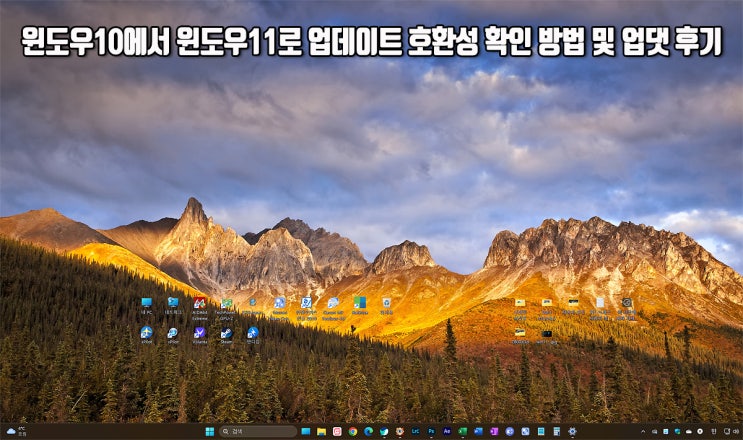Image resolution: width=743 pixels, height=440 pixels.
Task: Open the blue airplane desktop shortcut
Action: point(146,335)
